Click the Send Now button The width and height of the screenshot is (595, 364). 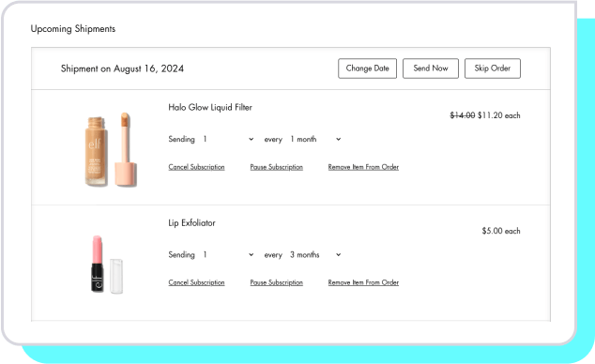(431, 68)
